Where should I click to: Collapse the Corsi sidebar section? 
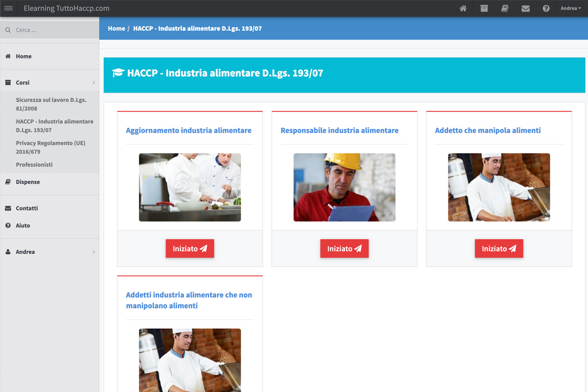pyautogui.click(x=49, y=83)
